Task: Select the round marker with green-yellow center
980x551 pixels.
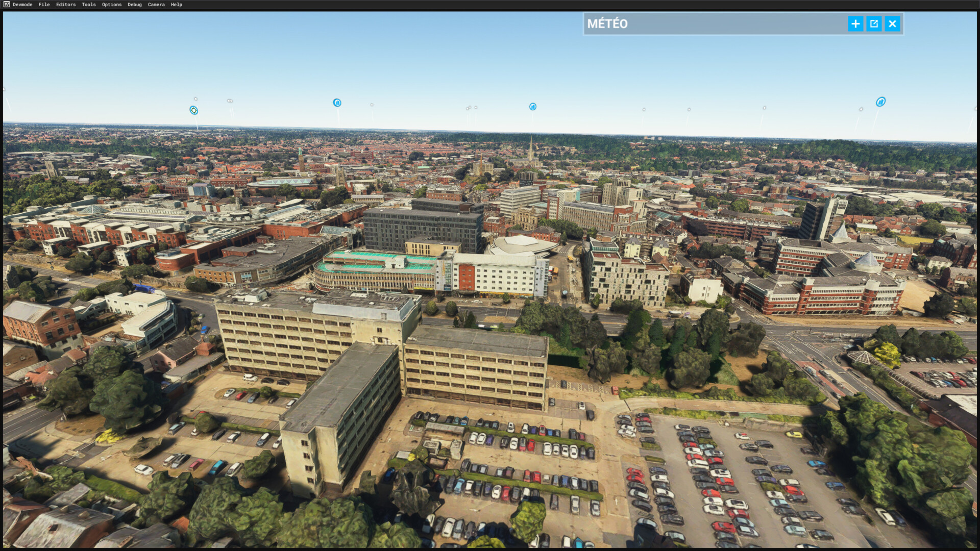Action: pyautogui.click(x=193, y=110)
